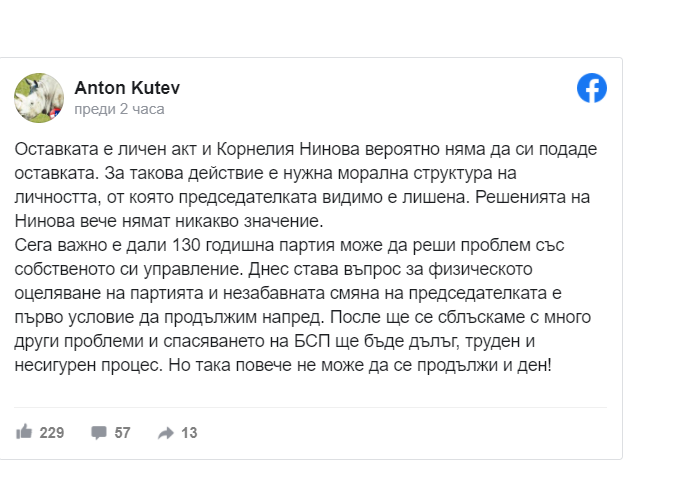Click the share count 13
The height and width of the screenshot is (496, 692).
189,433
